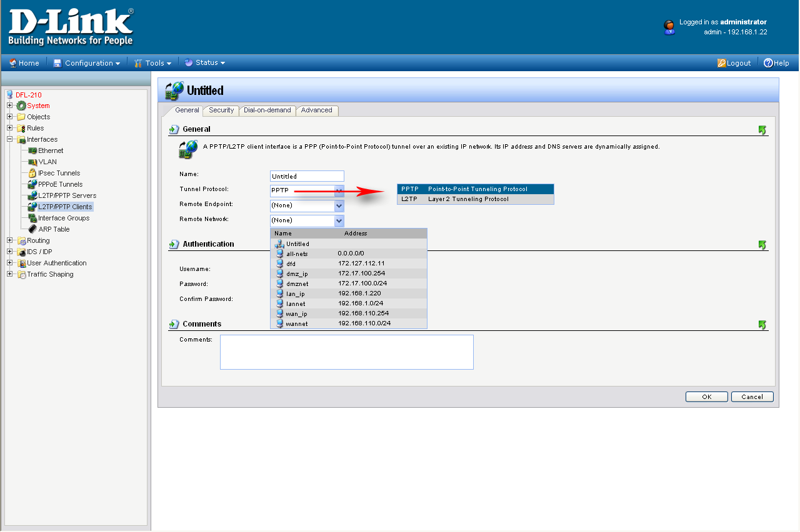Click the User Authentication icon
The image size is (800, 532).
21,263
